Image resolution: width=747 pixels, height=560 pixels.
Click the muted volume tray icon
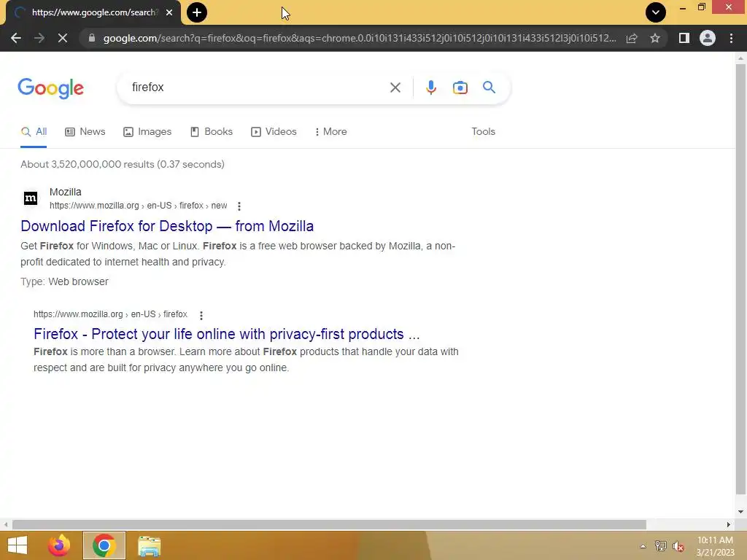point(678,546)
